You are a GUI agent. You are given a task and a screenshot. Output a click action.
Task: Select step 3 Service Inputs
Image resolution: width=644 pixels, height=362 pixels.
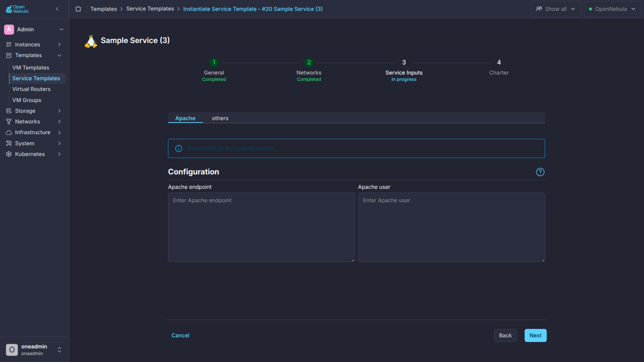click(404, 70)
